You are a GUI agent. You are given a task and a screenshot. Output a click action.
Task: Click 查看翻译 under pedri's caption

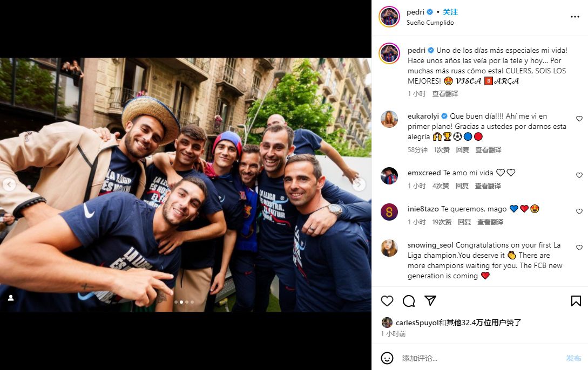[x=445, y=94]
